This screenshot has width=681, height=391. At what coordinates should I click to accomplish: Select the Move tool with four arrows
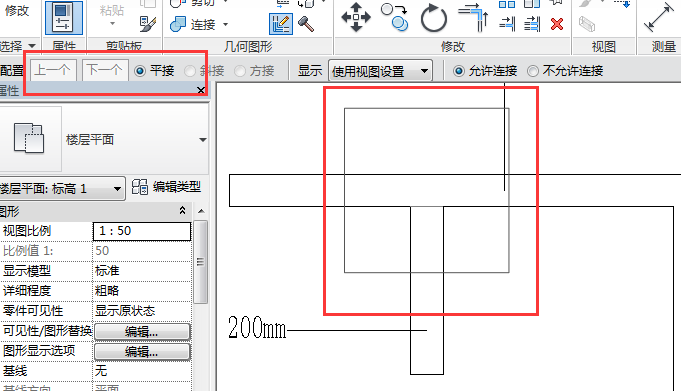tap(356, 17)
